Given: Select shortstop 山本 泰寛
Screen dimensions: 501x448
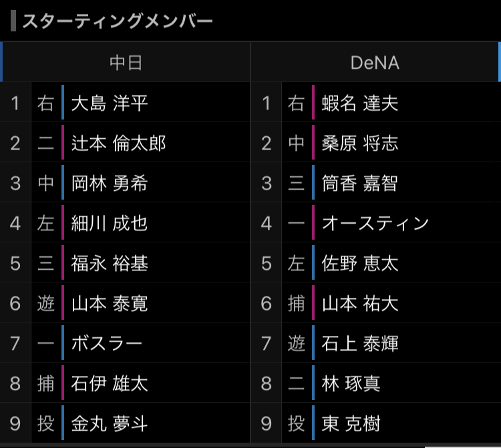Looking at the screenshot, I should pos(110,303).
